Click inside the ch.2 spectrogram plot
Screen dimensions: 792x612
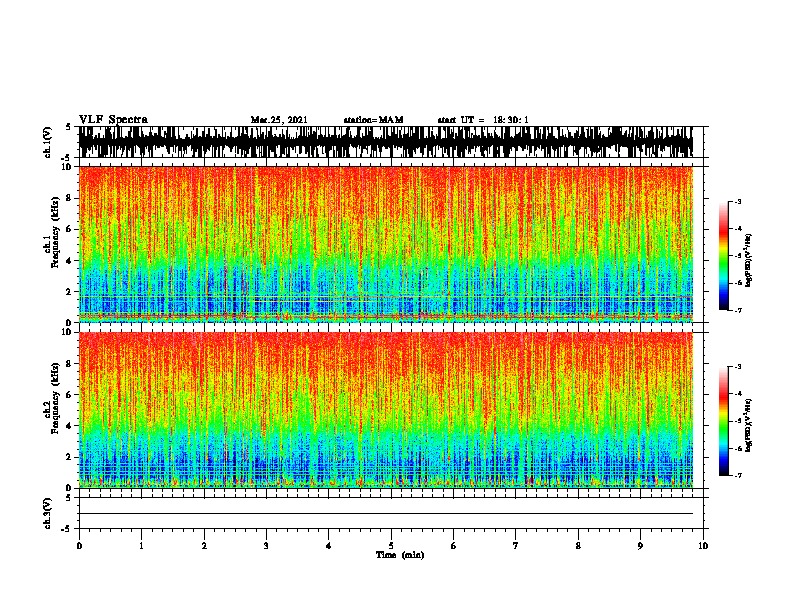pyautogui.click(x=385, y=410)
